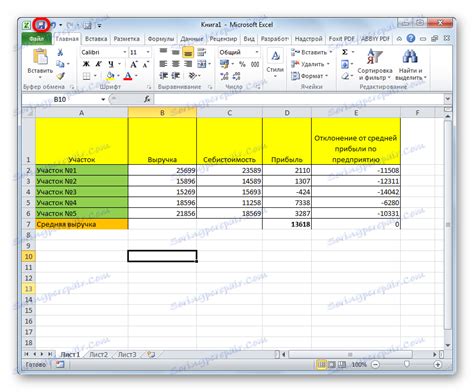Click the merge and center icon

(x=202, y=64)
